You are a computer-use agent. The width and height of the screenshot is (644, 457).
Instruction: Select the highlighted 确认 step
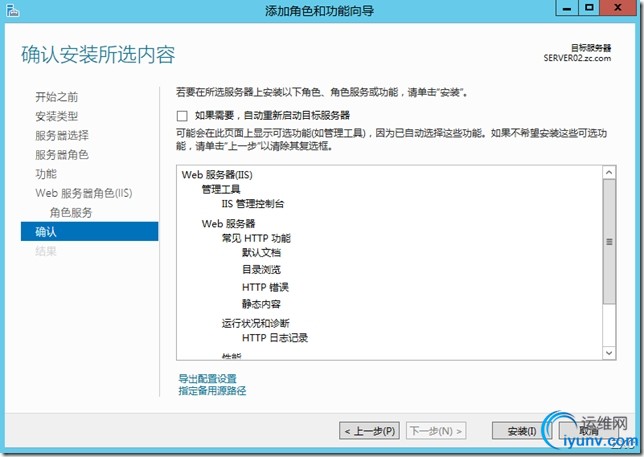pos(90,232)
